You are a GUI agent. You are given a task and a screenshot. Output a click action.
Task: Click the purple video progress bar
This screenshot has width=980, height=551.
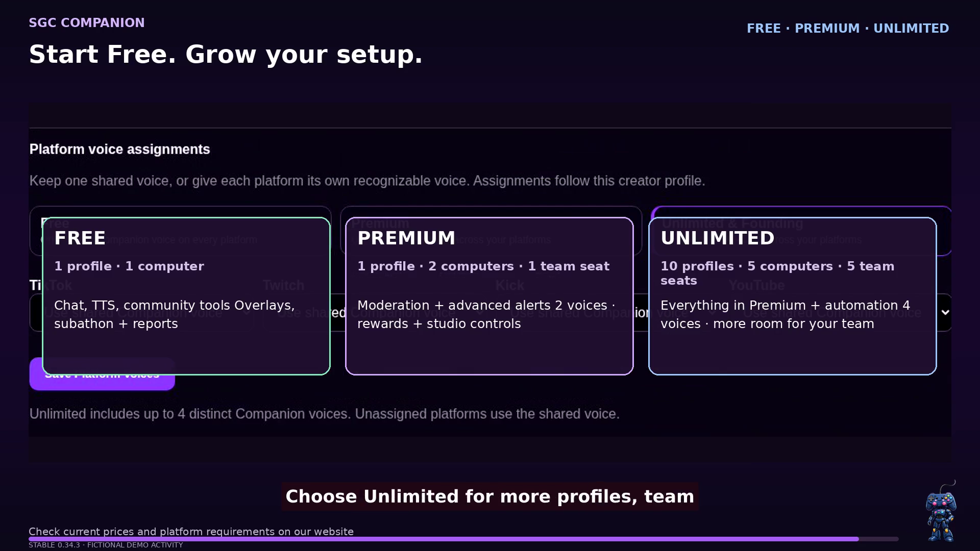pos(463,539)
